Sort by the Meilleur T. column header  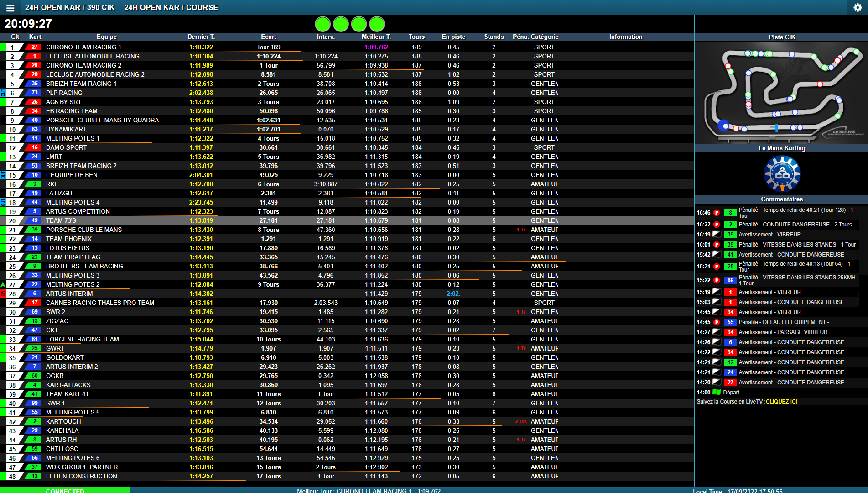[x=376, y=37]
